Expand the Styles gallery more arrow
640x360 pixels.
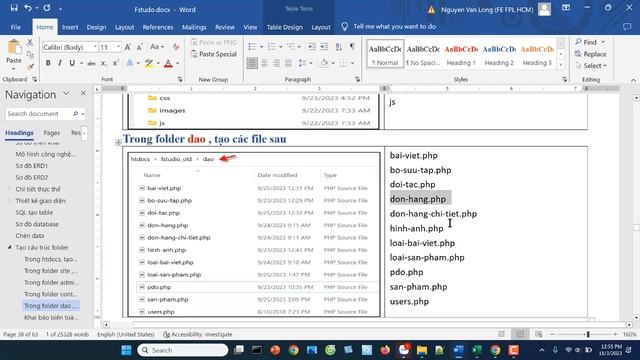(x=561, y=64)
